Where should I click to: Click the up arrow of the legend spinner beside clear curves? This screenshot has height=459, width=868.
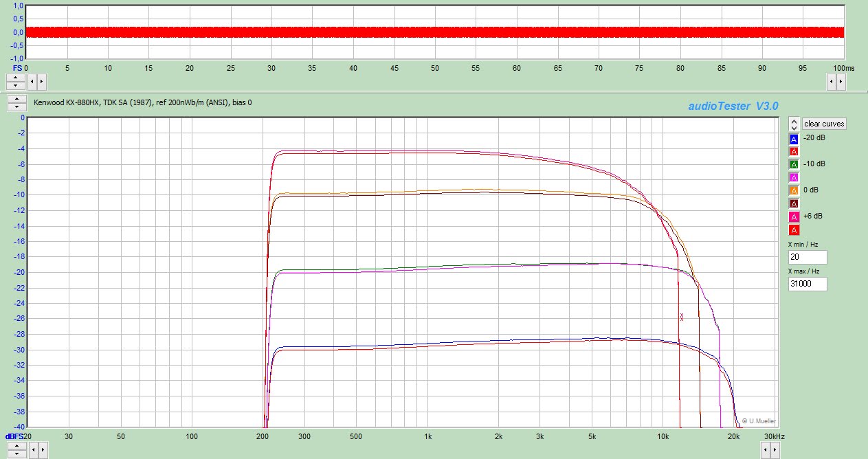tap(794, 120)
